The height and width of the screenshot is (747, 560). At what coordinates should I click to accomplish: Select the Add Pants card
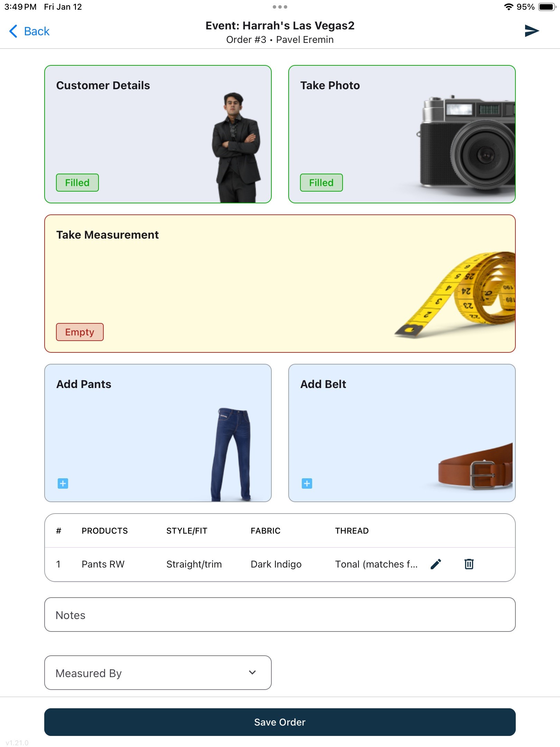tap(158, 433)
